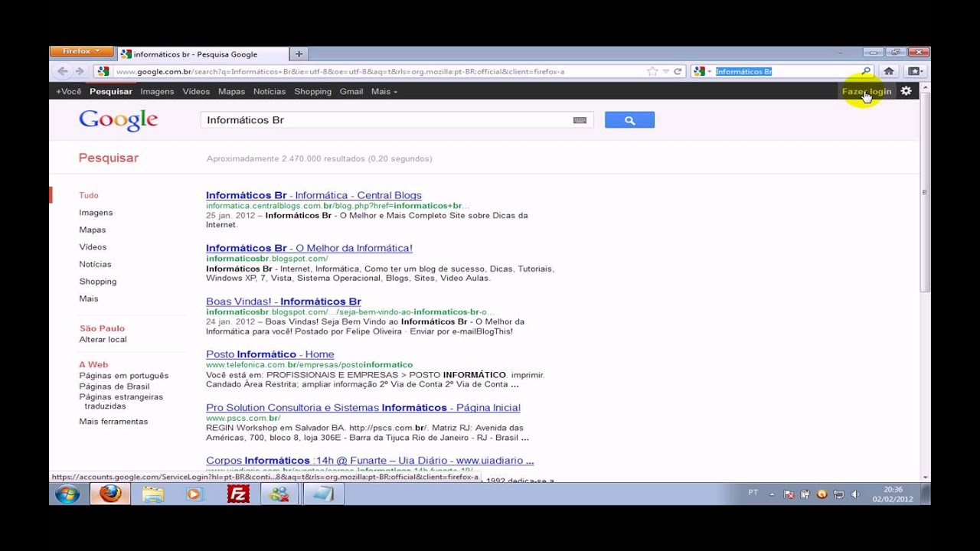Viewport: 980px width, 551px height.
Task: Open the orange Firefox menu button
Action: [x=81, y=51]
